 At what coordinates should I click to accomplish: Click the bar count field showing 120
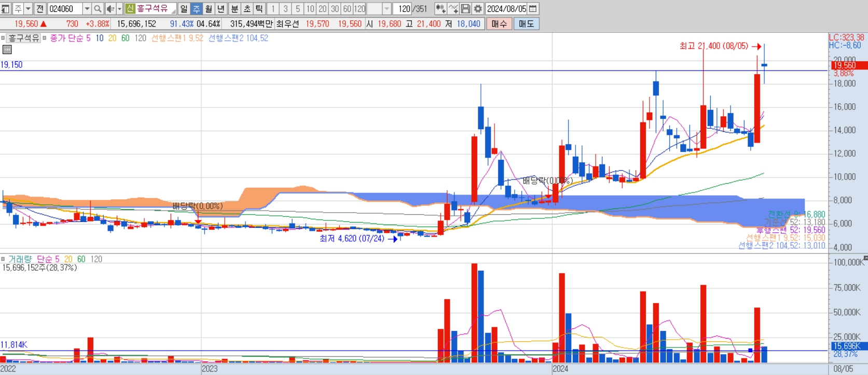[x=402, y=9]
